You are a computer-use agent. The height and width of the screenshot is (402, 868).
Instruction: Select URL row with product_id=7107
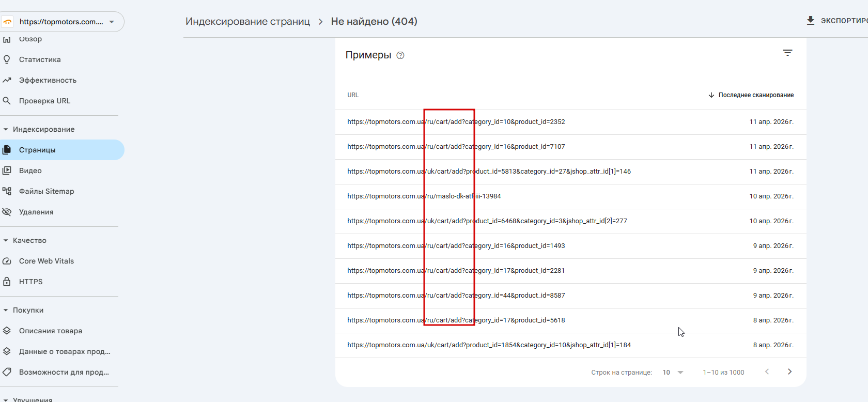pyautogui.click(x=570, y=147)
